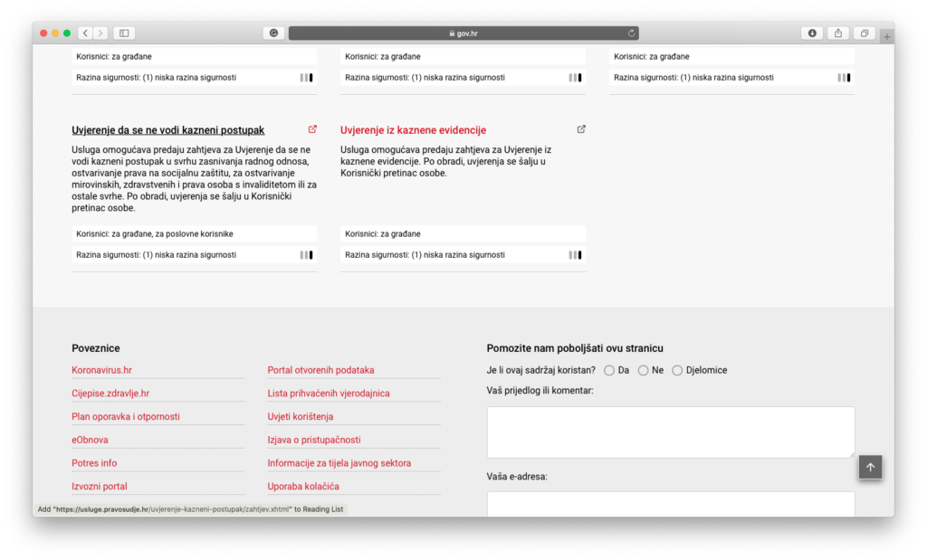Open "Uvjerenje da se ne vodi kazneni postupak"

(x=167, y=130)
